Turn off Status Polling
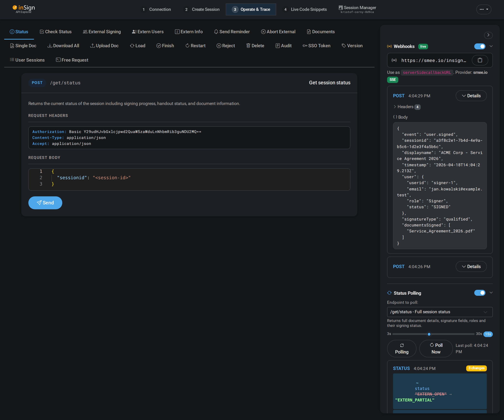Screen dimensions: 504x420 coord(480,293)
